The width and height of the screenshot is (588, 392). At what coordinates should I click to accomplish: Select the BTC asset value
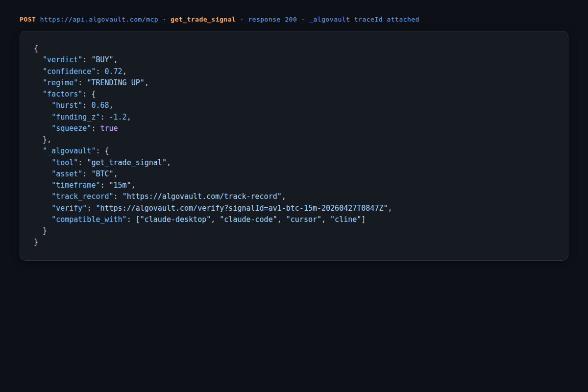click(x=103, y=173)
